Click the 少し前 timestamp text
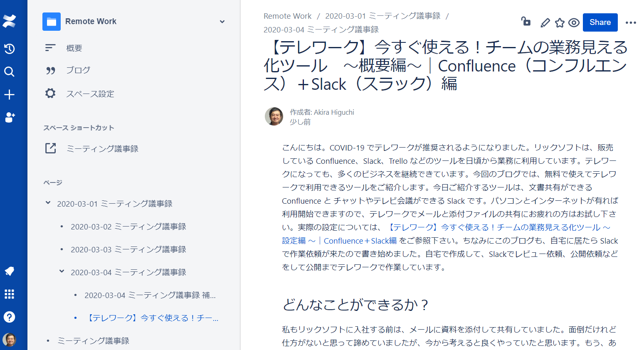This screenshot has height=350, width=644. [x=300, y=122]
